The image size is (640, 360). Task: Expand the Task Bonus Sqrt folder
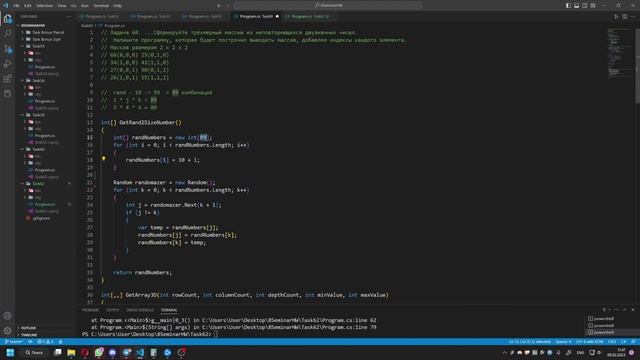click(46, 39)
